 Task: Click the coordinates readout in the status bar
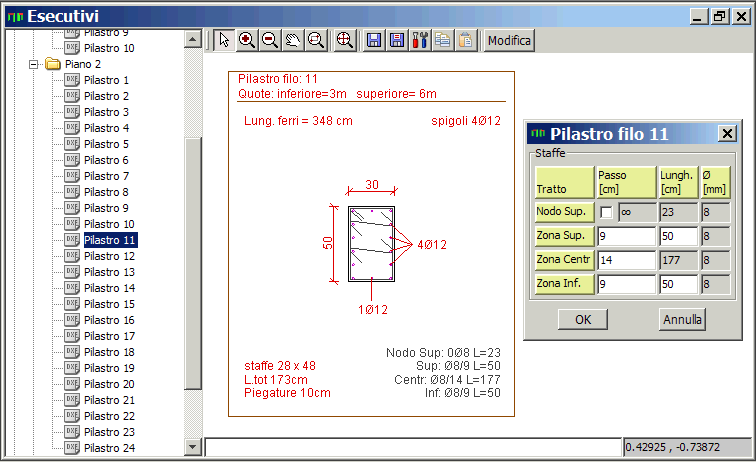tap(687, 447)
